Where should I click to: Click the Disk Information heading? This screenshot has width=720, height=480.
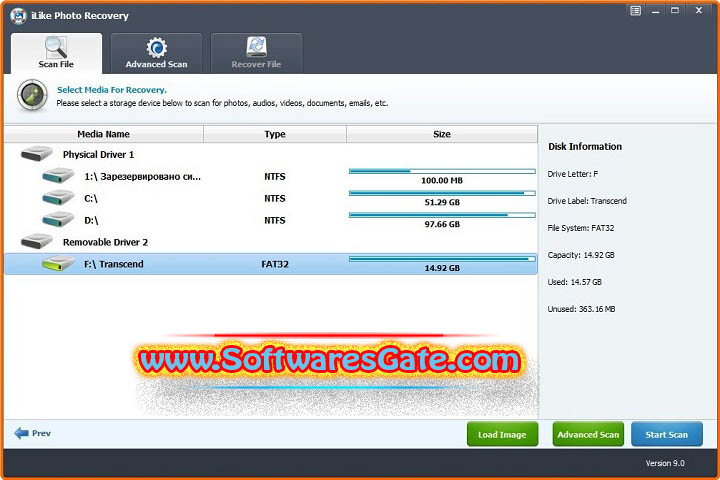(585, 147)
